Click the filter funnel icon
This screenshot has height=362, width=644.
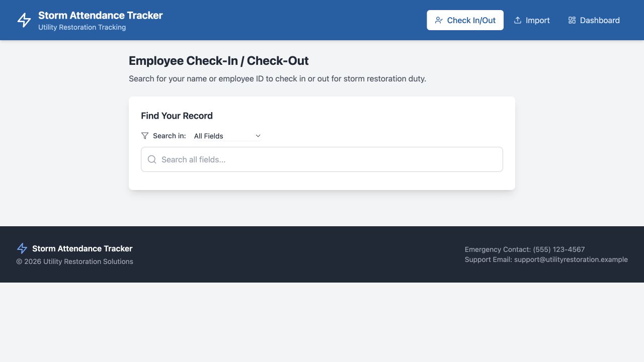coord(145,136)
